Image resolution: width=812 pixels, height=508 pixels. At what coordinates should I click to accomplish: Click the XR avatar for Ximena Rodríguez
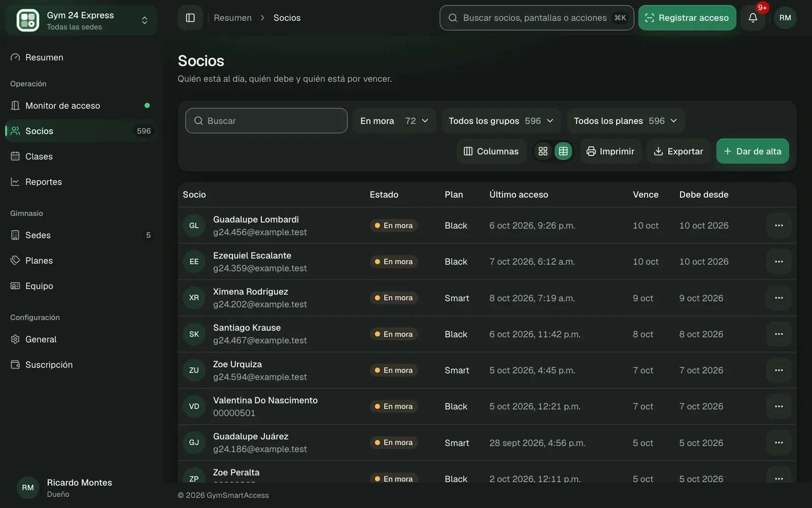[194, 298]
